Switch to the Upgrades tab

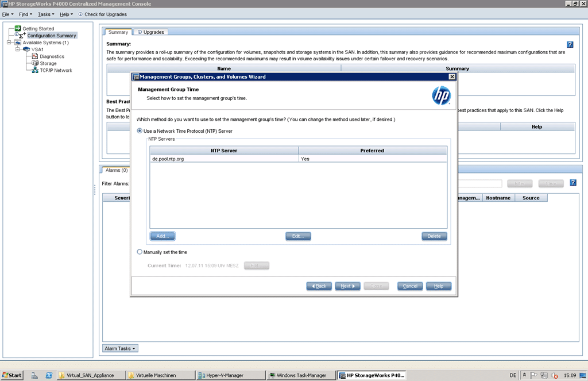151,32
